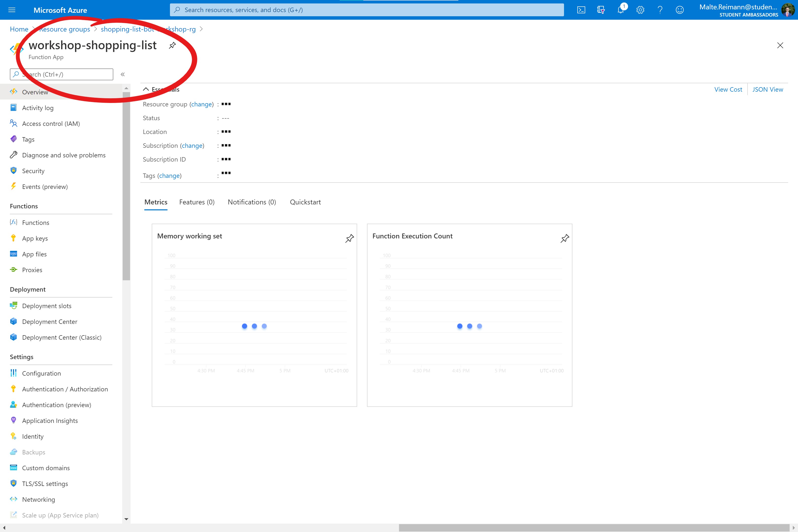This screenshot has height=532, width=798.
Task: Open Deployment slots menu item
Action: coord(47,306)
